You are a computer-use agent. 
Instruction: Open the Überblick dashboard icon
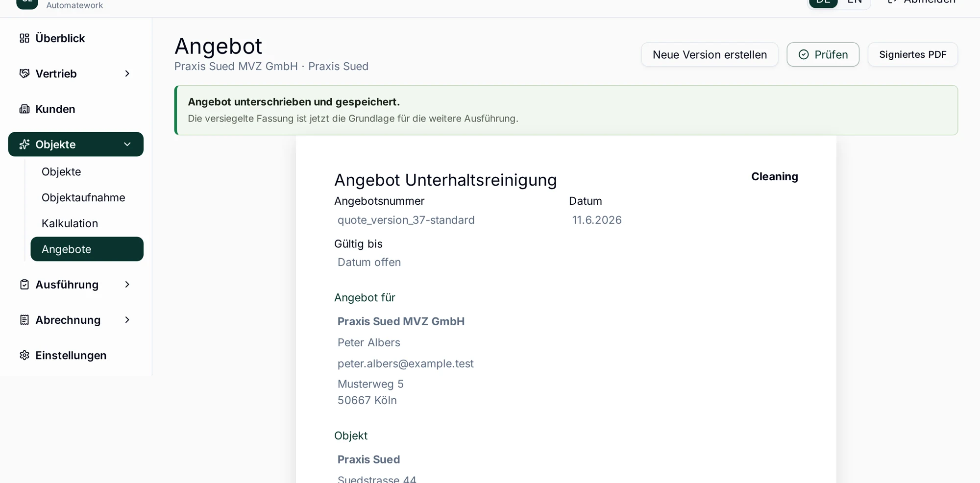coord(24,38)
